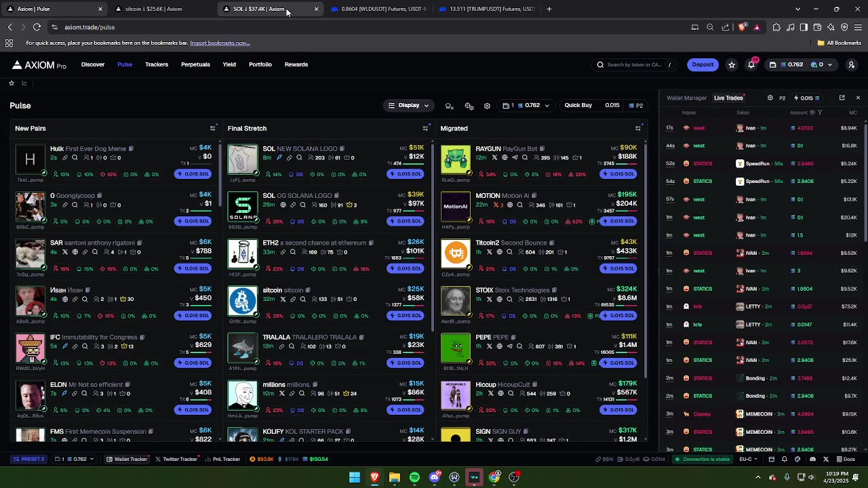This screenshot has height=488, width=868.
Task: Close the Live Trades side panel
Action: pos(858,98)
